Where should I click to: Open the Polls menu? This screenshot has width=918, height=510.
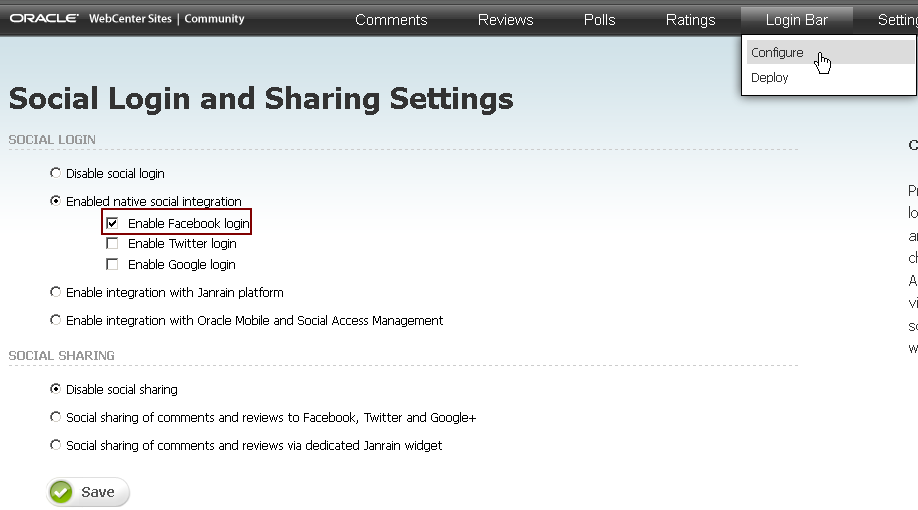pyautogui.click(x=600, y=20)
